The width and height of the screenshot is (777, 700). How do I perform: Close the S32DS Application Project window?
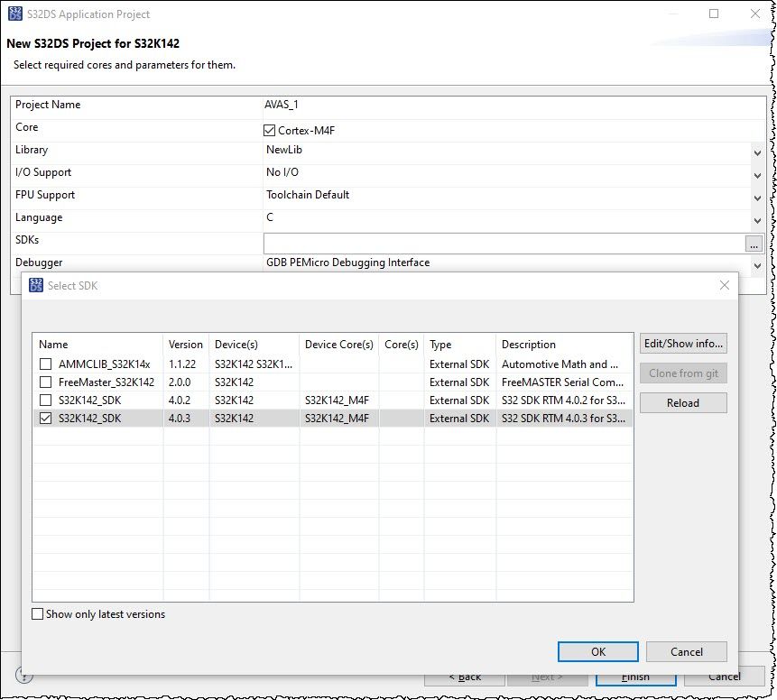(x=755, y=14)
